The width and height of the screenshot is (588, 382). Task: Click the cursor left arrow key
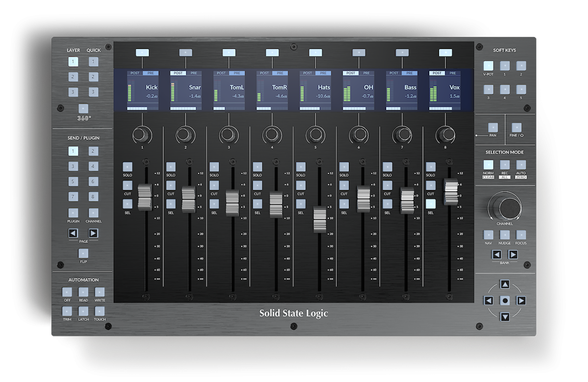coord(489,301)
